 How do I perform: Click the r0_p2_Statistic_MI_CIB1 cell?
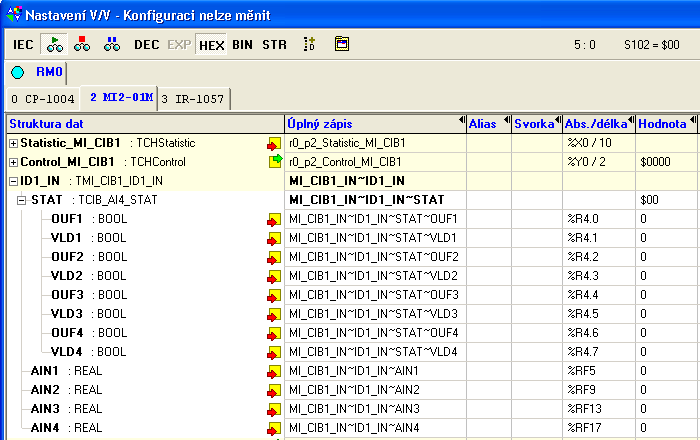(375, 143)
